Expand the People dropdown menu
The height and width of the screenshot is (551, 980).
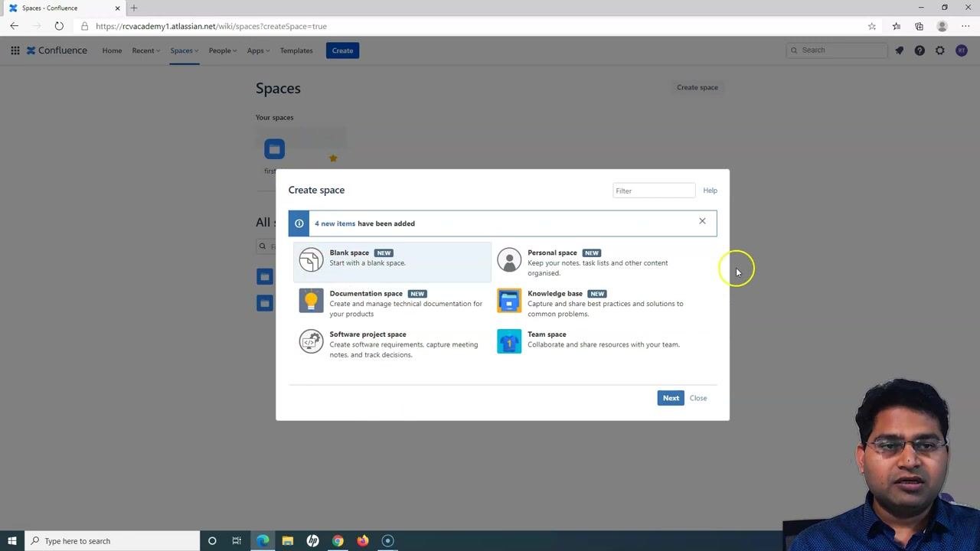(223, 51)
